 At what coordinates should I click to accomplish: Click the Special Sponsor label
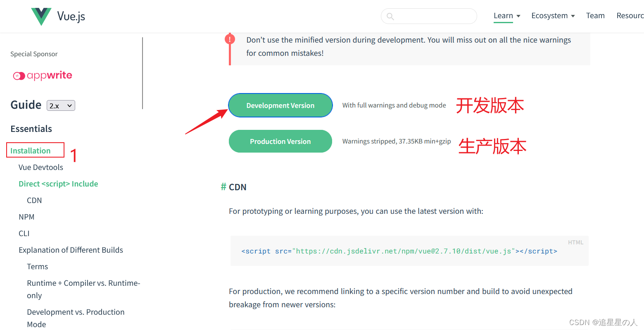(x=34, y=54)
